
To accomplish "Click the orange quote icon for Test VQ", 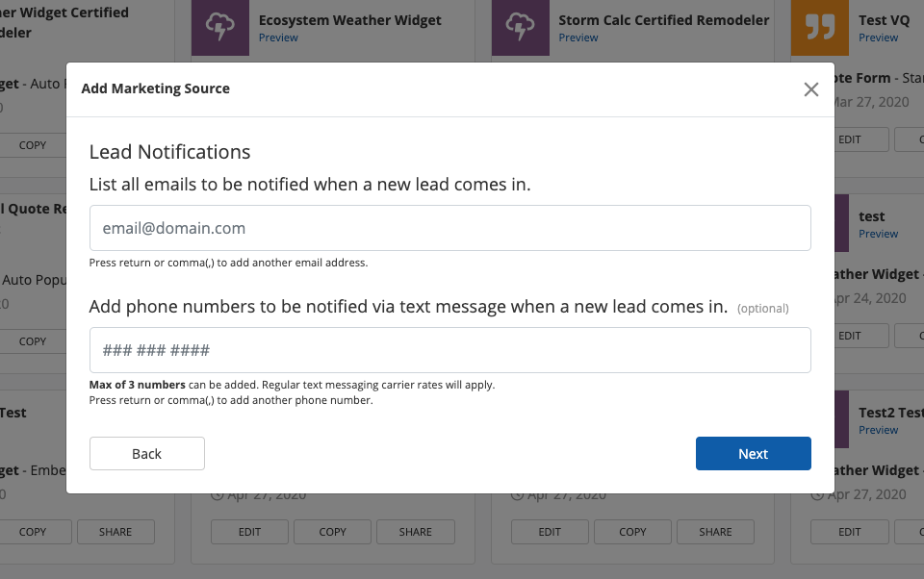I will (820, 27).
